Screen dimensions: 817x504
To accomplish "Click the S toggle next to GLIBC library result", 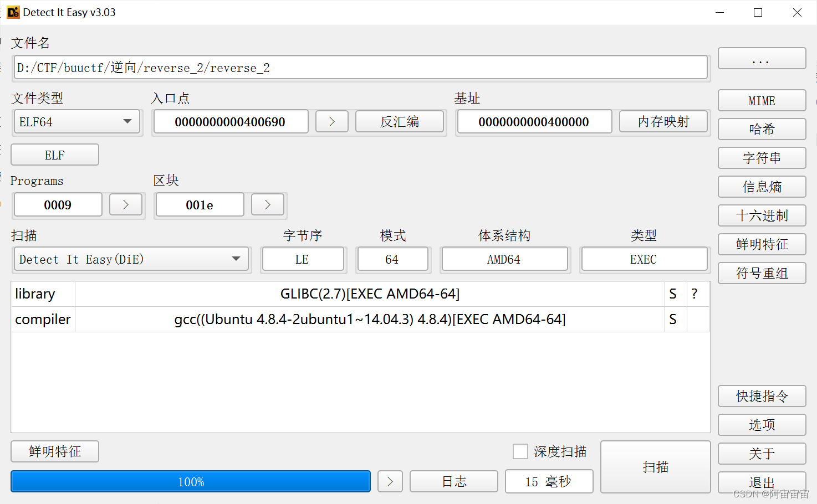I will point(673,294).
